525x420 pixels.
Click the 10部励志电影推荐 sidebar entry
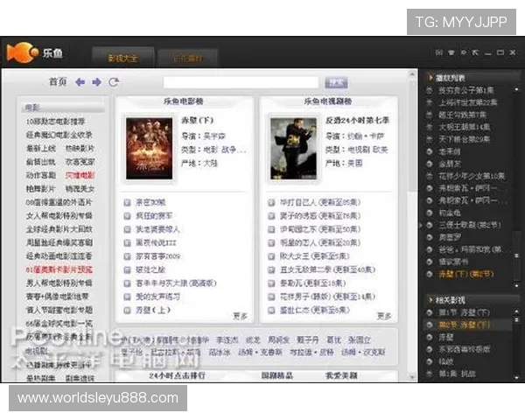tap(55, 122)
